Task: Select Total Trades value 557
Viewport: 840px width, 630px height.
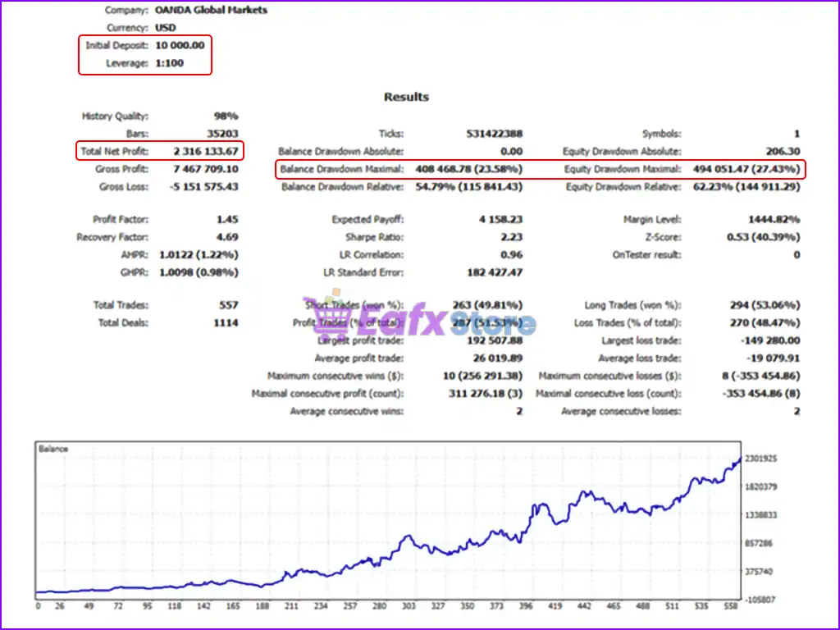Action: click(229, 305)
